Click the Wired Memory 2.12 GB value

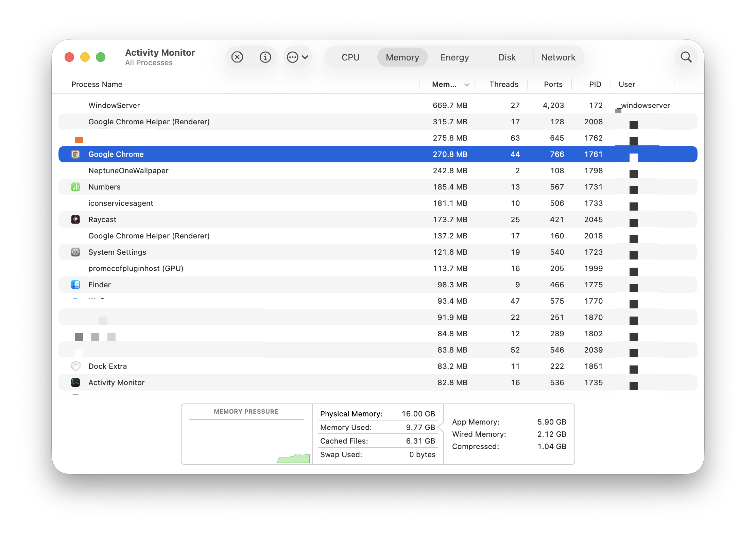coord(552,434)
